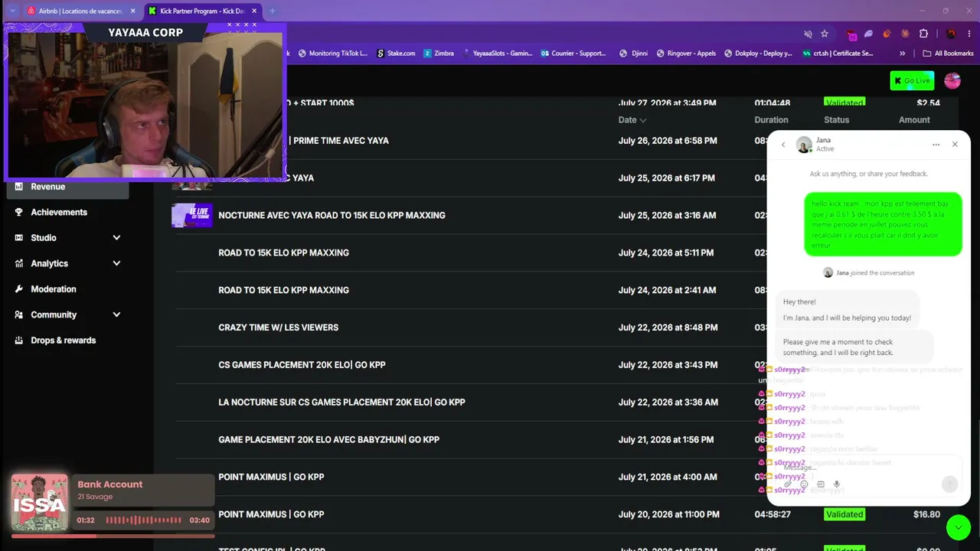
Task: Close the Kick Partner Program tab
Action: pos(254,11)
